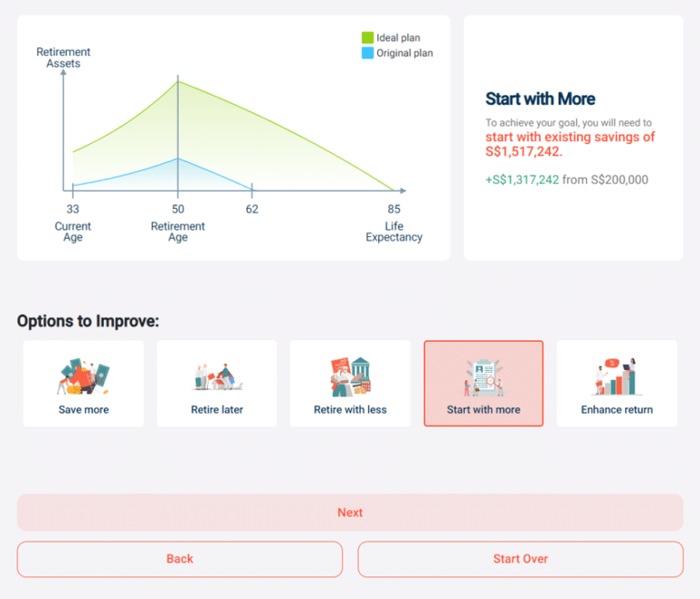700x599 pixels.
Task: Click the Retire later illustration icon
Action: pyautogui.click(x=217, y=376)
